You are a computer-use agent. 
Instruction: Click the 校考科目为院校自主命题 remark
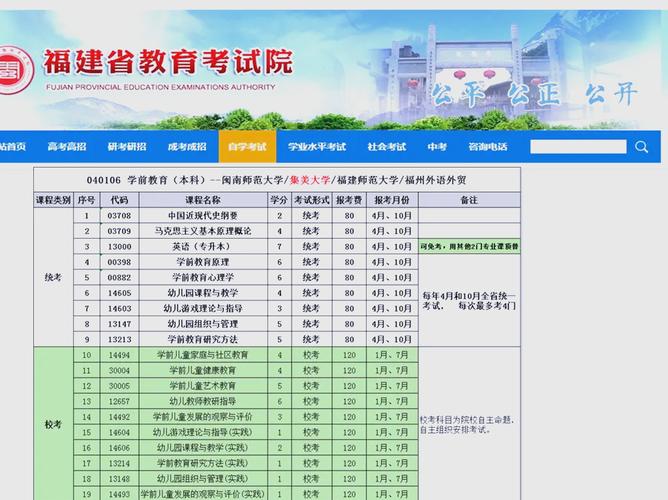coord(467,425)
